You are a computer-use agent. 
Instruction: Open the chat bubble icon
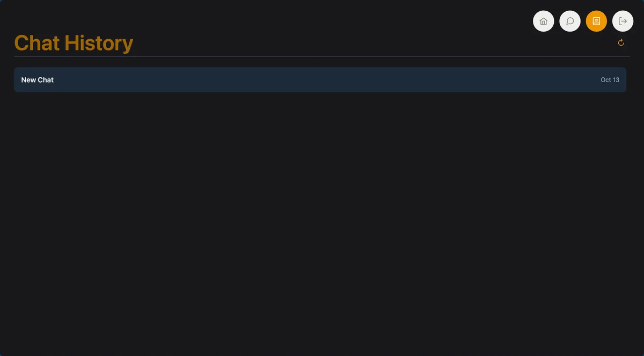[x=570, y=21]
